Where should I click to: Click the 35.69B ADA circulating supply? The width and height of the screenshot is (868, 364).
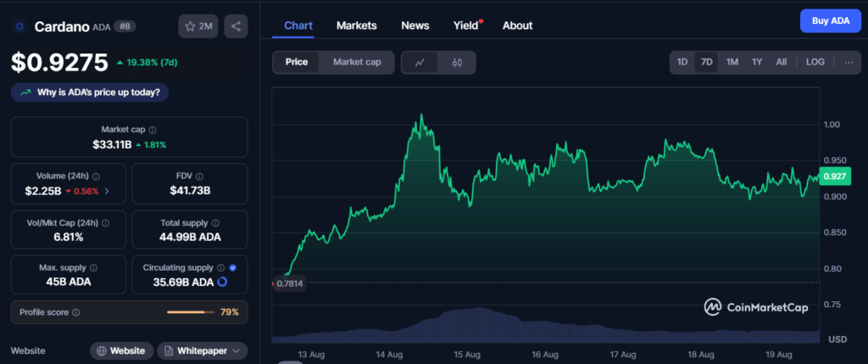pyautogui.click(x=183, y=282)
